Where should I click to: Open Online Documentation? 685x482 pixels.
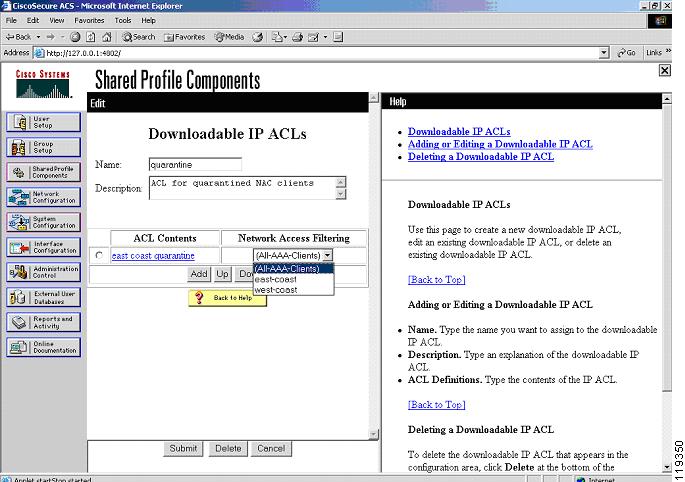pyautogui.click(x=44, y=347)
